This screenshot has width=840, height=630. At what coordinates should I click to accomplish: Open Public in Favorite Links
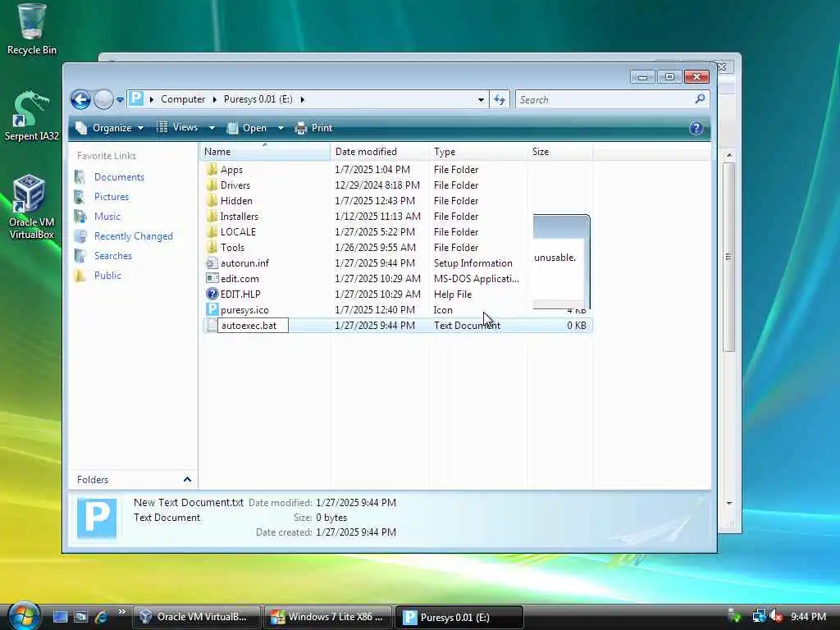coord(107,276)
